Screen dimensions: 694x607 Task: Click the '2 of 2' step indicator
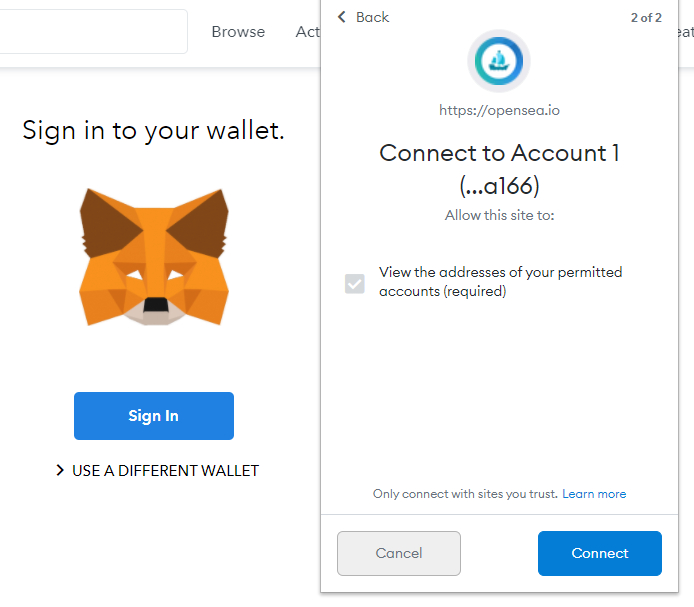[646, 18]
